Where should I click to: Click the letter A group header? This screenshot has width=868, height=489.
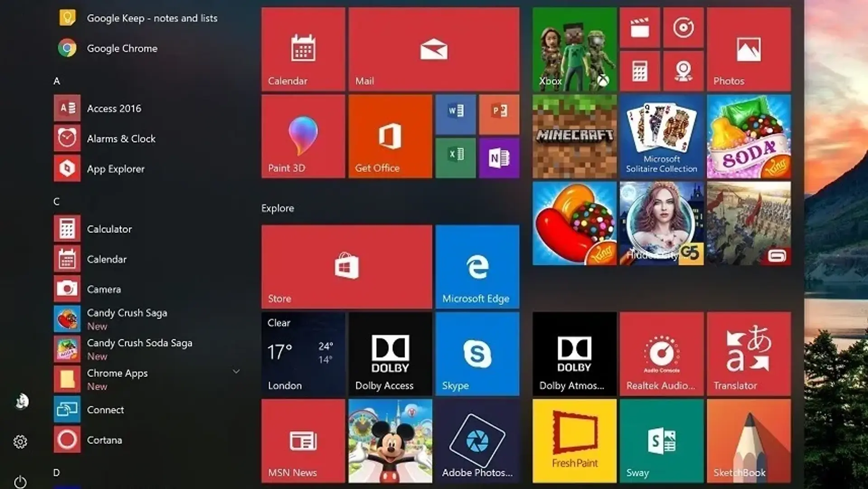pyautogui.click(x=57, y=81)
